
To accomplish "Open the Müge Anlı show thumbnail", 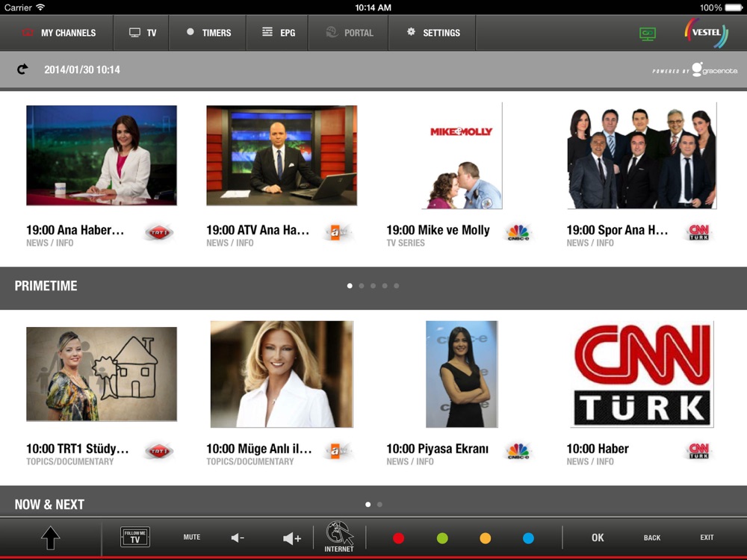I will tap(282, 374).
